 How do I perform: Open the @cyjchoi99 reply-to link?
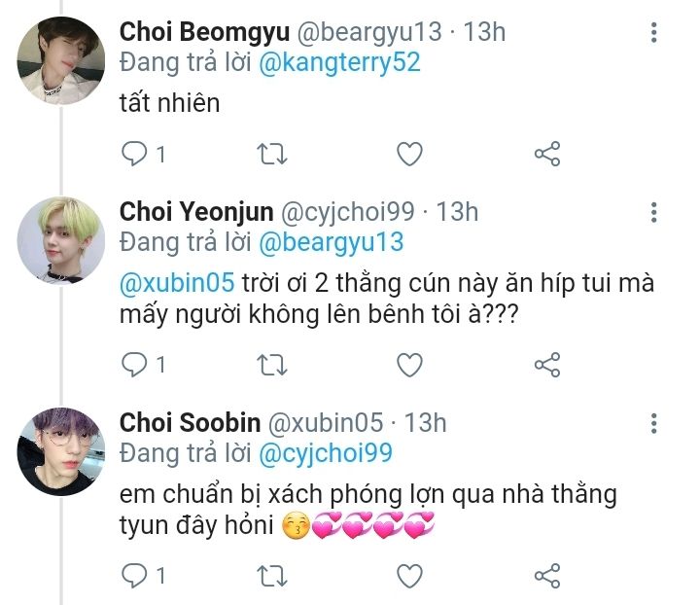[x=326, y=452]
